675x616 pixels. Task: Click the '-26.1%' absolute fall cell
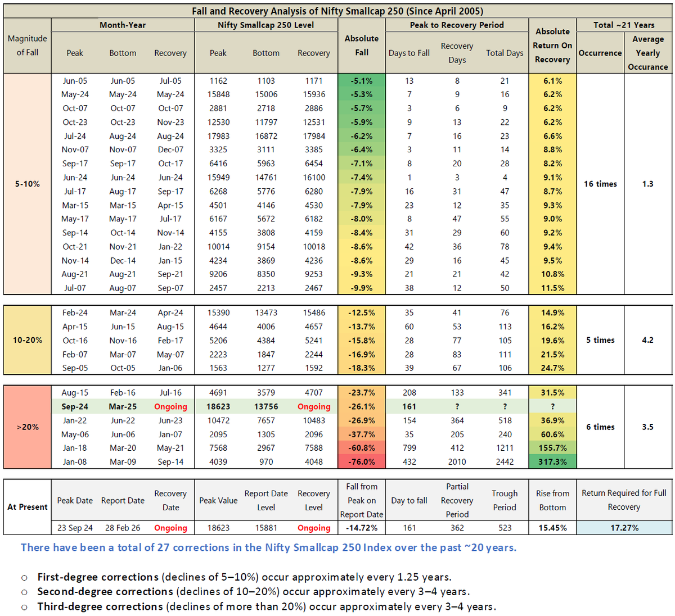click(362, 406)
